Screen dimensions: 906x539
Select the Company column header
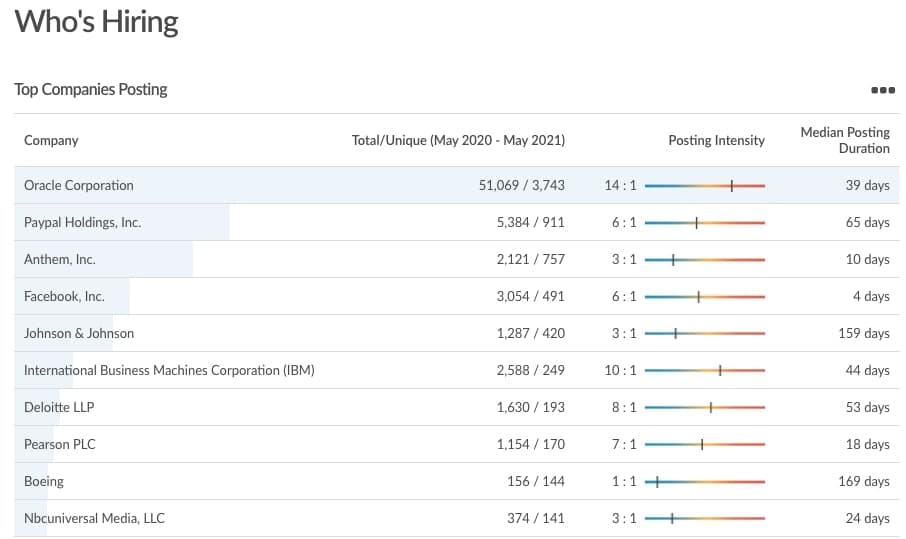coord(51,140)
